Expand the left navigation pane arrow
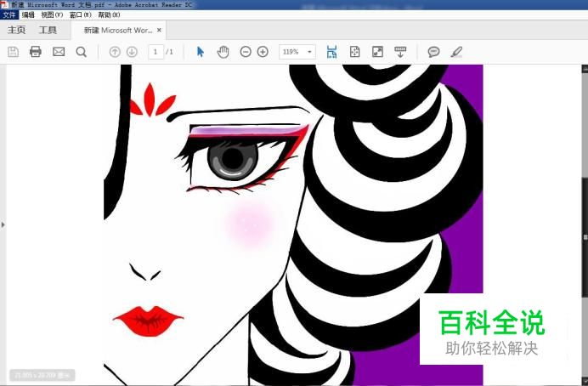Screen dimensions: 588x386 coord(3,225)
